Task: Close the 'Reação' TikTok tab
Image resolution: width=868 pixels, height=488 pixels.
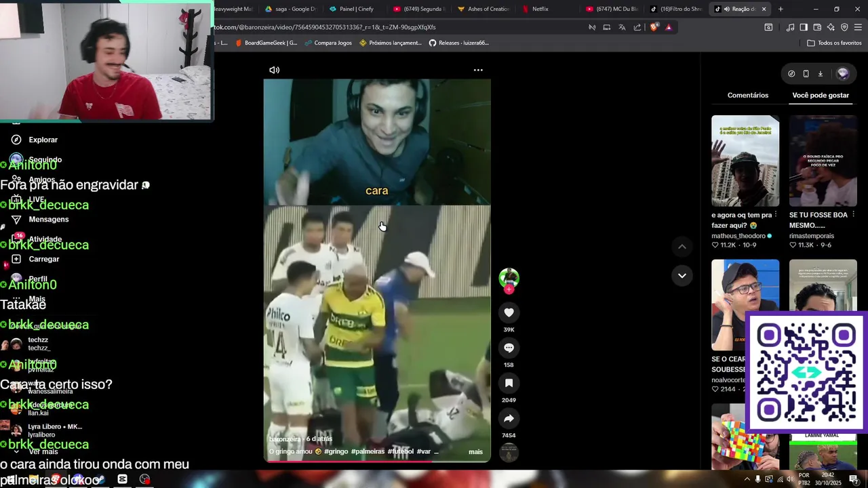Action: (764, 9)
